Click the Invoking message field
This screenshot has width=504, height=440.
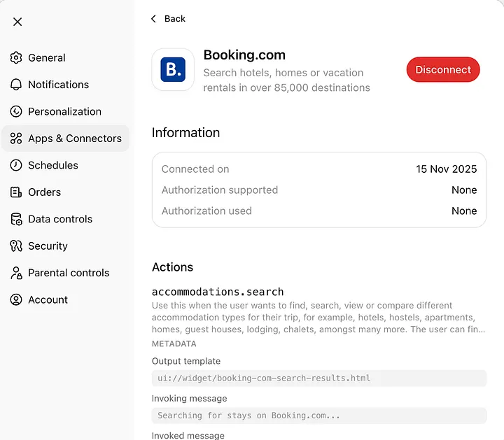point(319,416)
